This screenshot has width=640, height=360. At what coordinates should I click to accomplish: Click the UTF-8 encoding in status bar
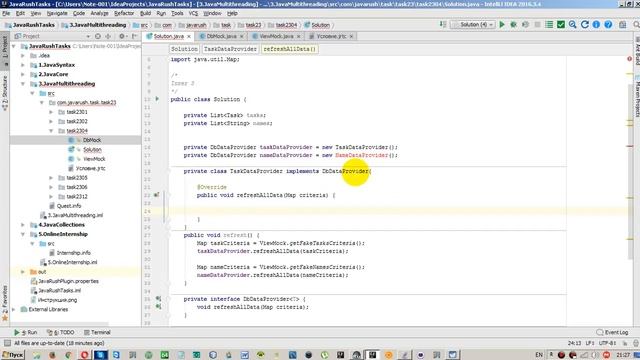(x=607, y=343)
